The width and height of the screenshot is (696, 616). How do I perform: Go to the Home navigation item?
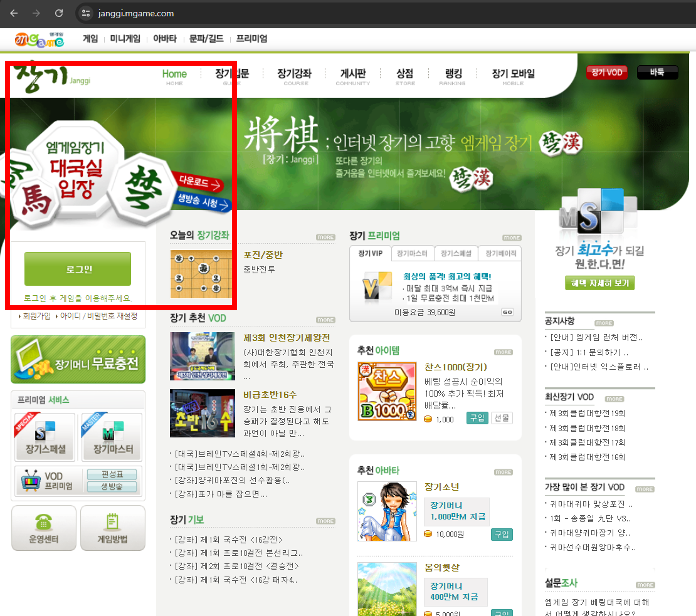[x=174, y=76]
